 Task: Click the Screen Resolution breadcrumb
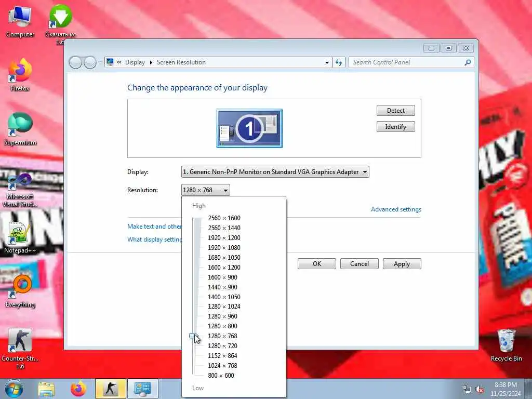click(181, 62)
